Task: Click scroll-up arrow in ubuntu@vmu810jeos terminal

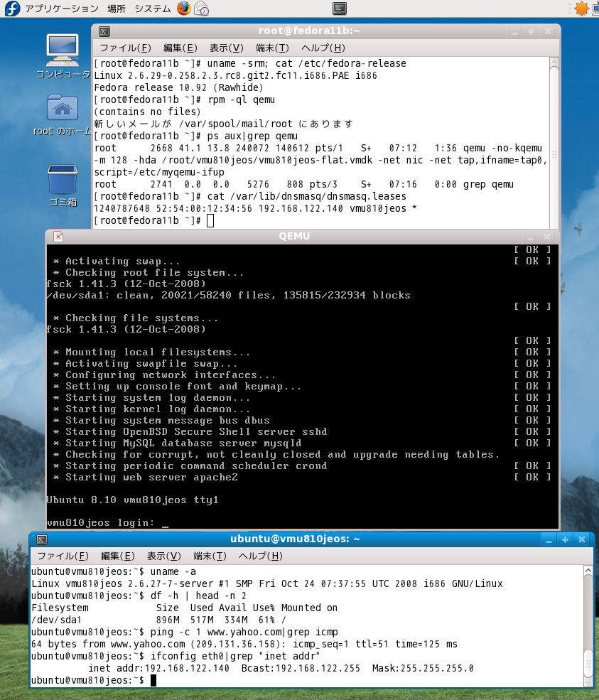Action: click(588, 571)
